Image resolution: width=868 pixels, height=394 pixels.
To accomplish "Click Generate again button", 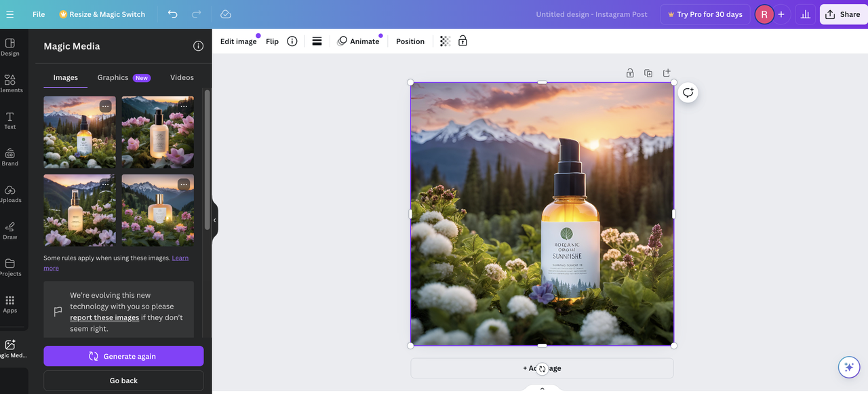I will 123,356.
